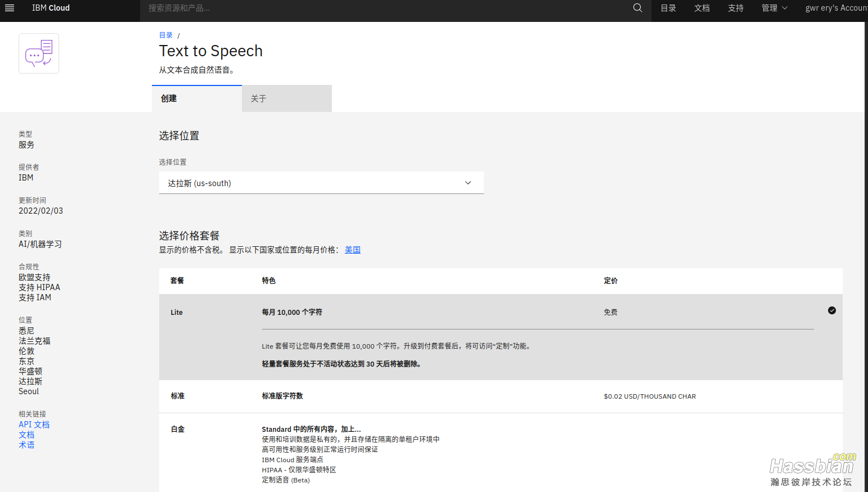Click the 伦敦 location entry

point(26,351)
